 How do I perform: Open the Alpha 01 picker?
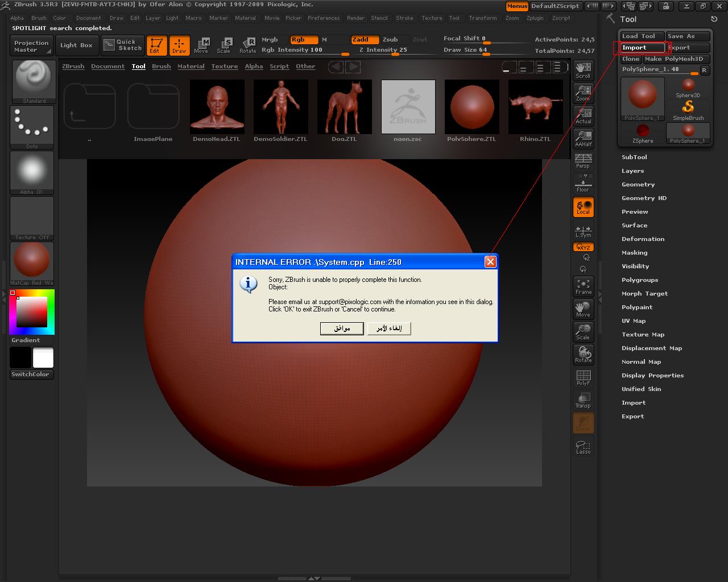(32, 173)
